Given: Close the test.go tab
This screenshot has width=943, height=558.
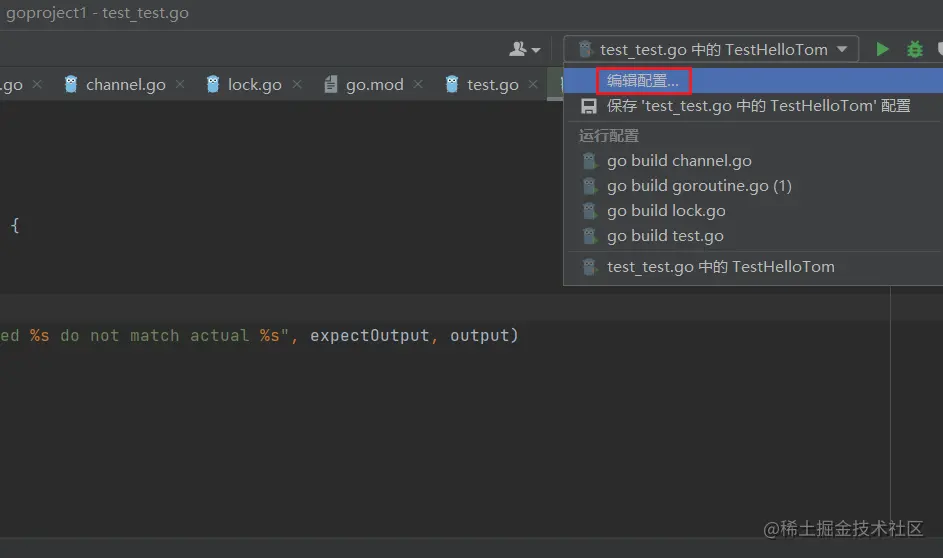Looking at the screenshot, I should coord(533,84).
